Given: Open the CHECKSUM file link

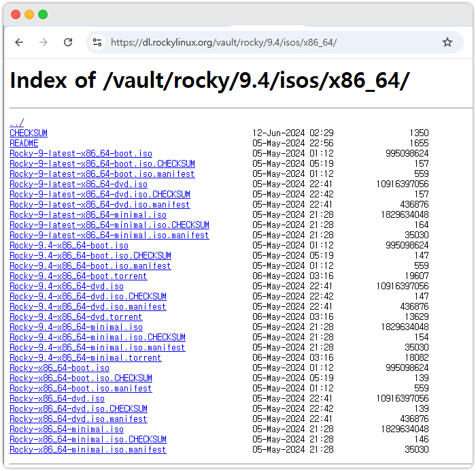Looking at the screenshot, I should click(29, 133).
